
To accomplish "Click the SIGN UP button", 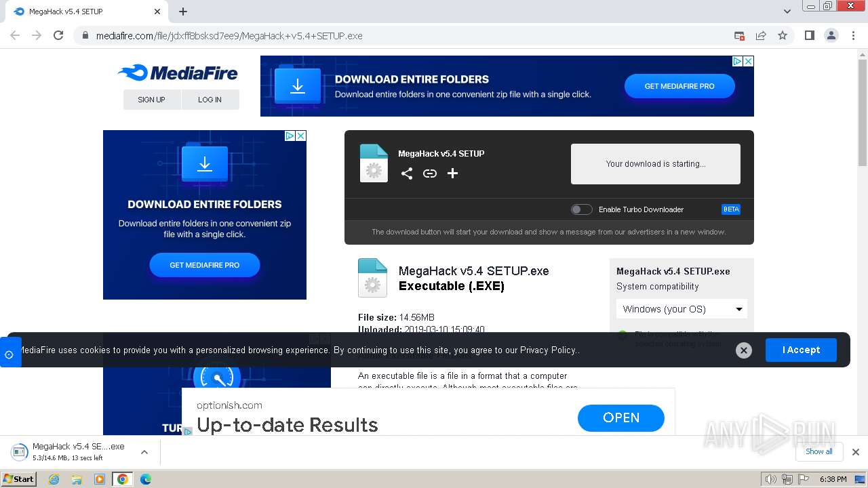I will pyautogui.click(x=151, y=100).
